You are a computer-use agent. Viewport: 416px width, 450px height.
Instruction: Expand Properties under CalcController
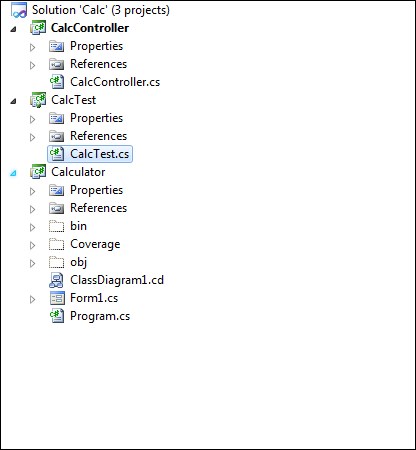click(x=32, y=47)
